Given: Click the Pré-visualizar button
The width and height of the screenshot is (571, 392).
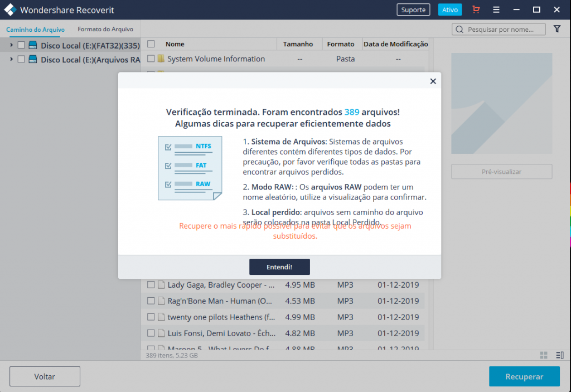Looking at the screenshot, I should point(501,172).
